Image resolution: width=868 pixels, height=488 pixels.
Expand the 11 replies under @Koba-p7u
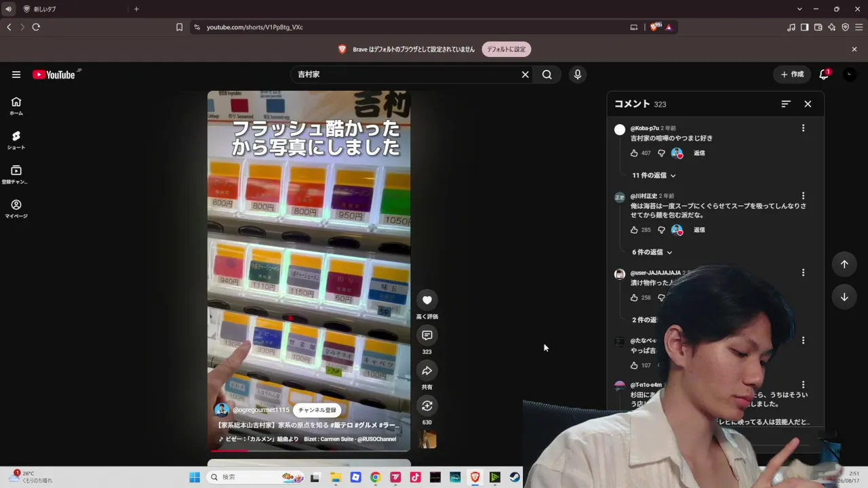654,176
